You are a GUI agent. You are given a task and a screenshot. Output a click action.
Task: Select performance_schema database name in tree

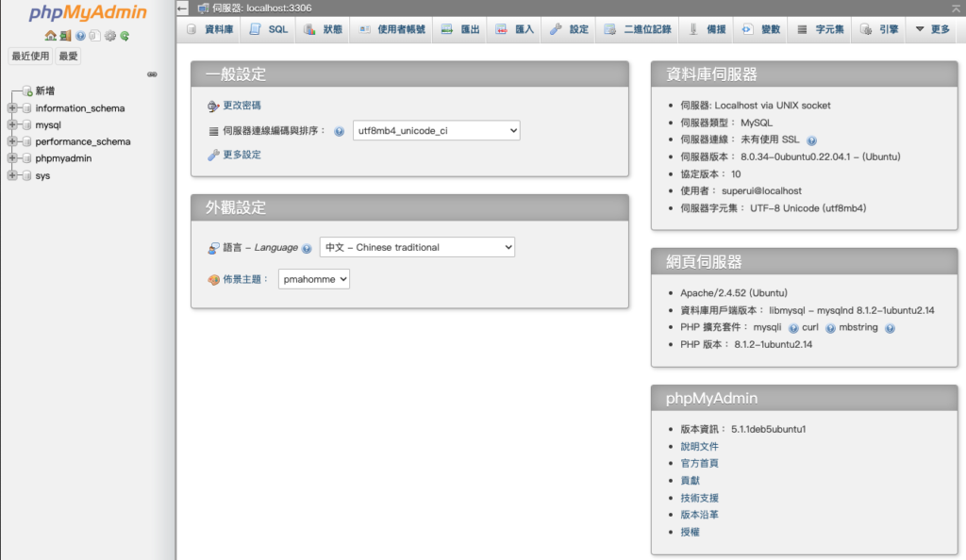83,141
